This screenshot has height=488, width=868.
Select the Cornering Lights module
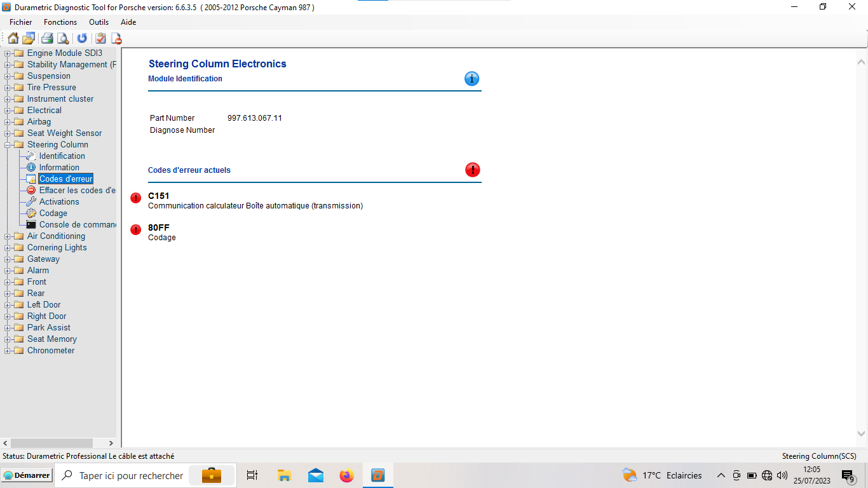point(57,247)
